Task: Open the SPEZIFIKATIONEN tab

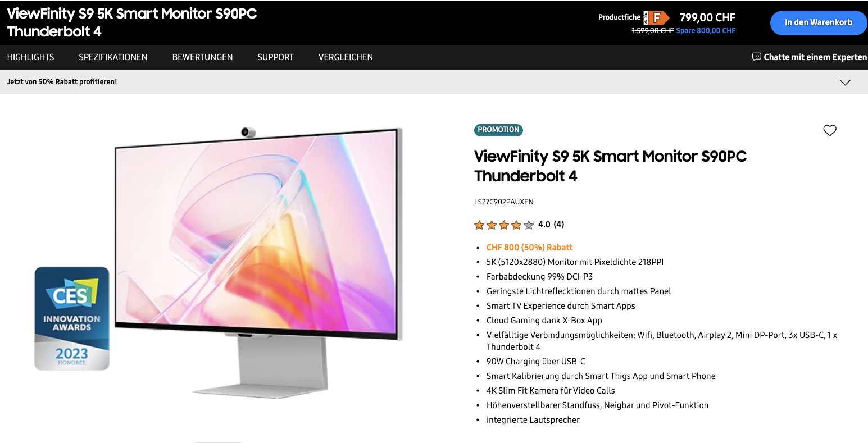Action: pos(113,57)
